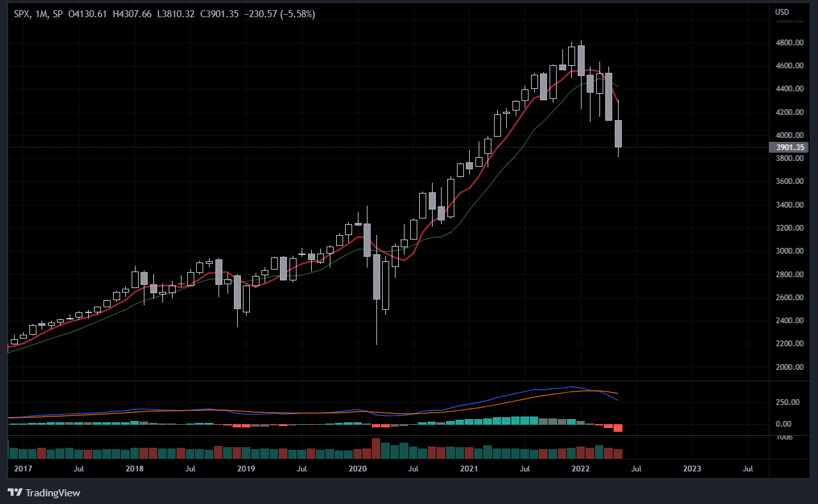Click the 2019 time axis label
Screen dimensions: 818x504
pos(246,468)
